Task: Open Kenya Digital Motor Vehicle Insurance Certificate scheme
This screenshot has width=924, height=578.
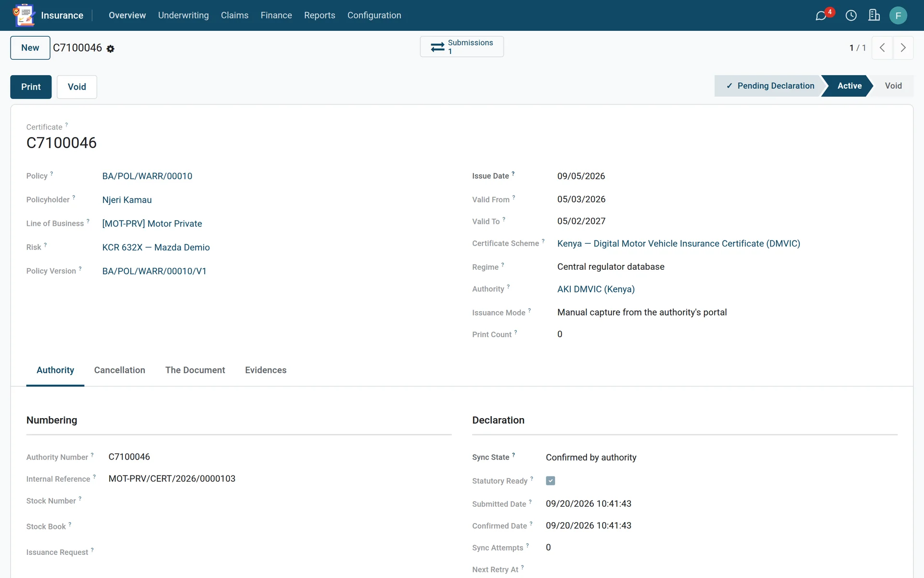Action: pos(679,244)
